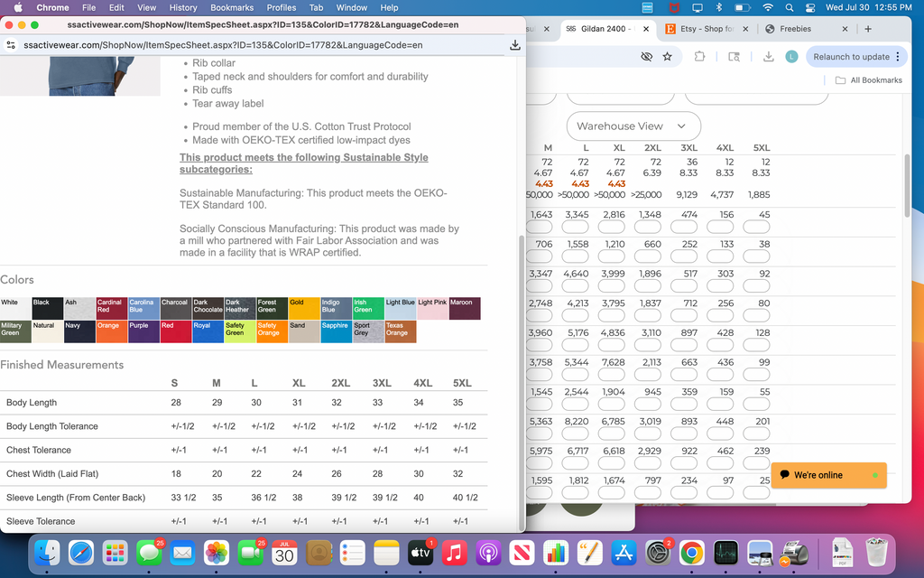Open the Extensions puzzle icon in Chrome
Image resolution: width=924 pixels, height=578 pixels.
pos(699,57)
